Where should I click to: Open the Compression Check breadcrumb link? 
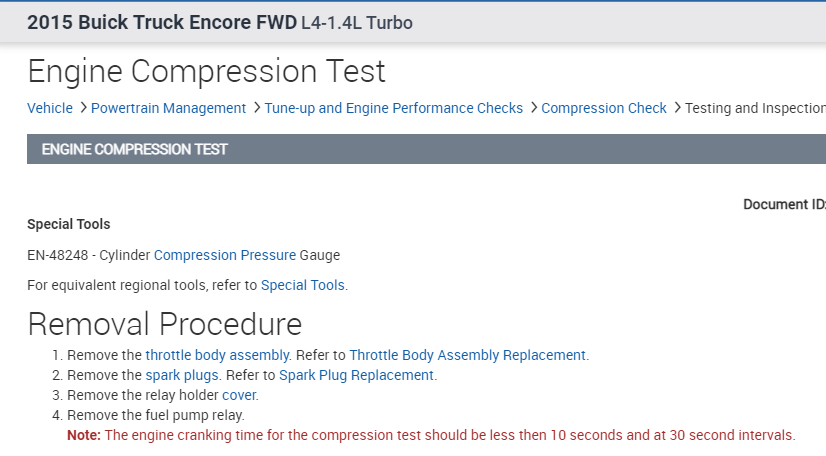click(x=604, y=108)
